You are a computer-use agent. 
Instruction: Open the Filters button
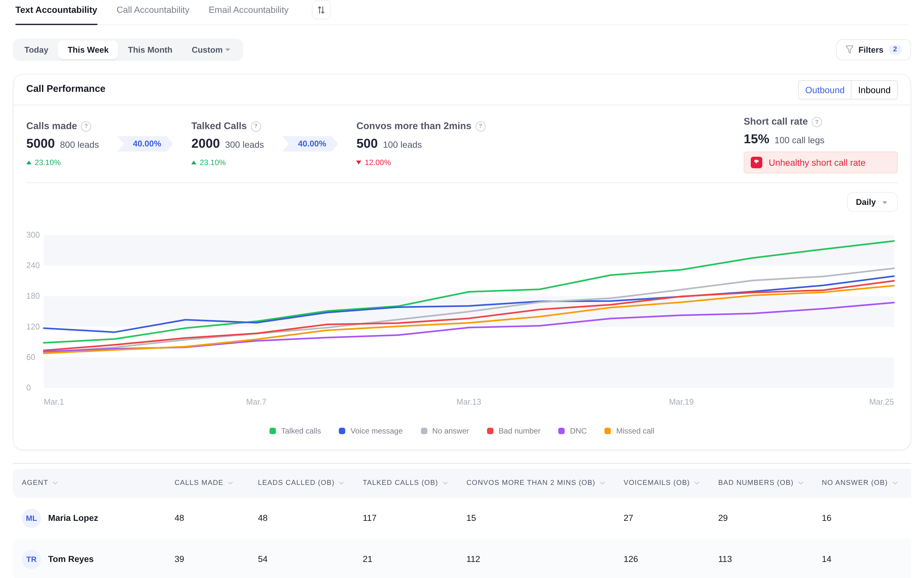[873, 50]
